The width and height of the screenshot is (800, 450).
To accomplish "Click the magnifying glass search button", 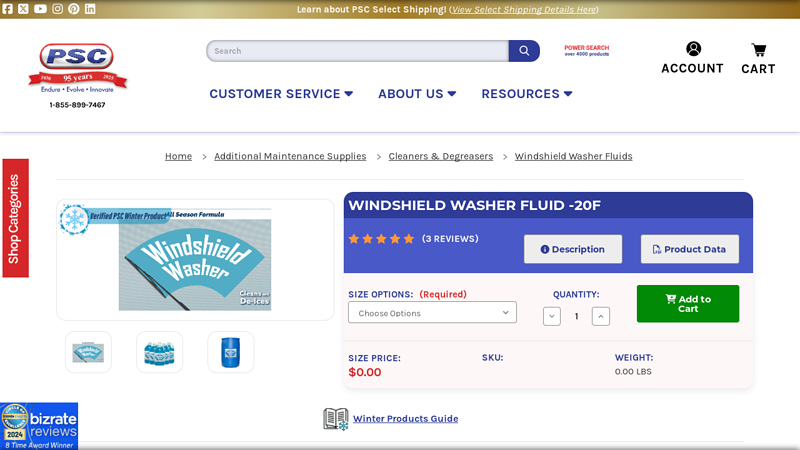I will pyautogui.click(x=524, y=51).
